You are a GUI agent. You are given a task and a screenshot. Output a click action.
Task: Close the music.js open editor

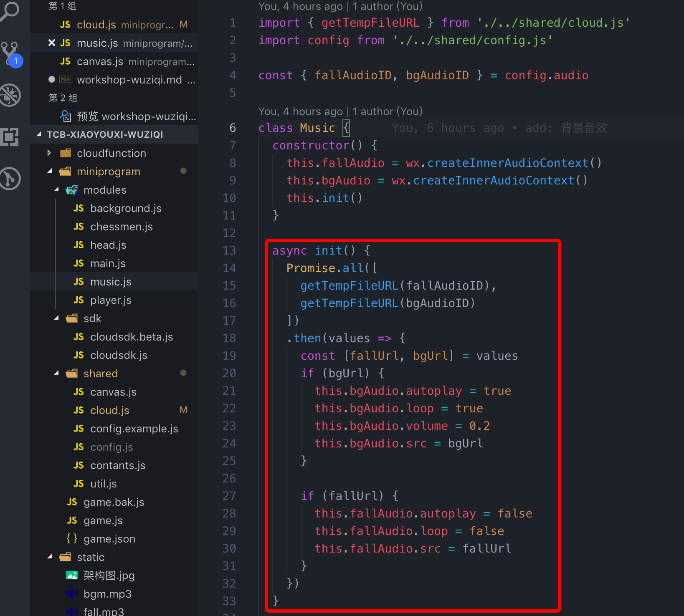click(x=51, y=43)
